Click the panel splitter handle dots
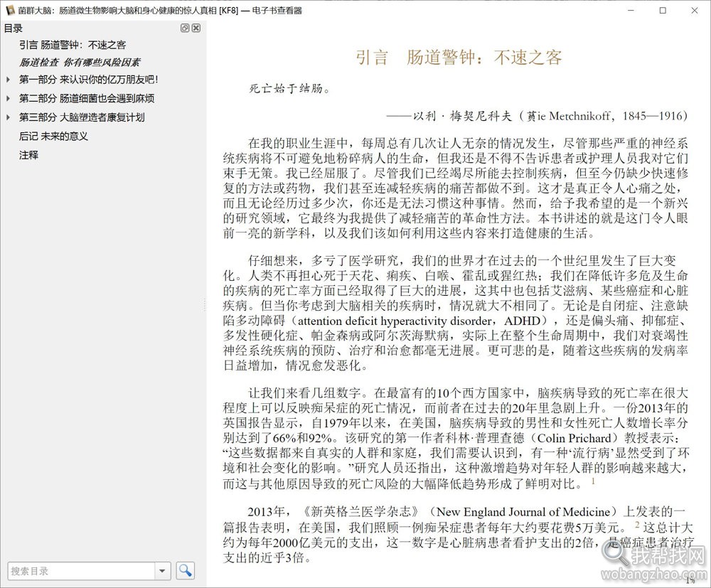 coord(205,304)
